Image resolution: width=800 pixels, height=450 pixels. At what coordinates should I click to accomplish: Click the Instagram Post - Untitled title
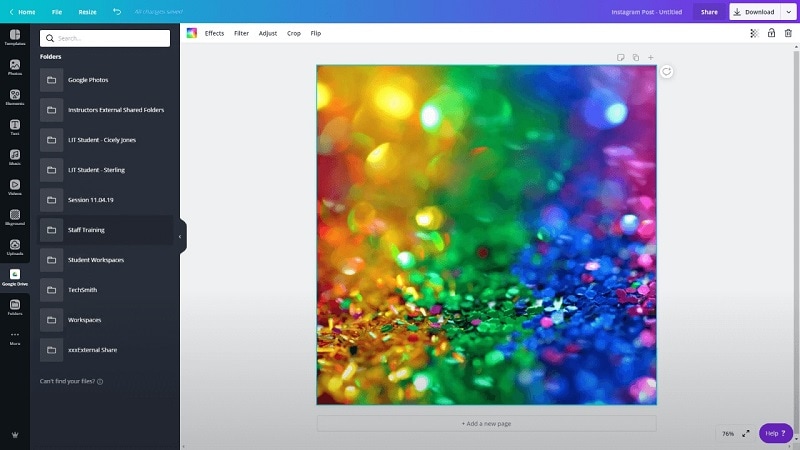pyautogui.click(x=646, y=12)
